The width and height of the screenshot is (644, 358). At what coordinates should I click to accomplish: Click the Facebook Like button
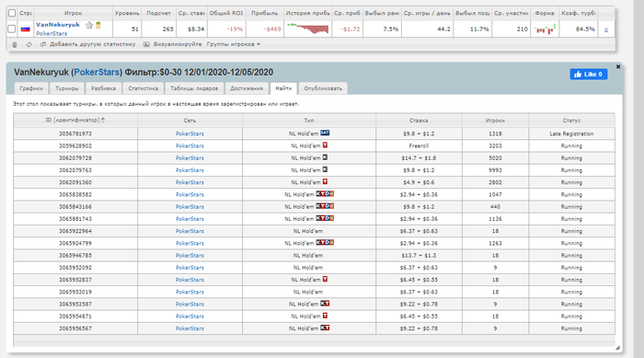coord(589,74)
